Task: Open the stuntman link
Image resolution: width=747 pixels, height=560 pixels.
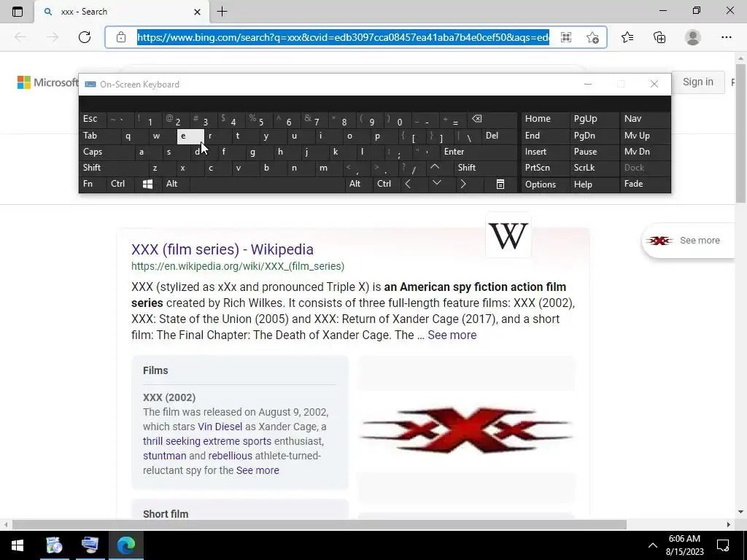Action: click(x=164, y=456)
